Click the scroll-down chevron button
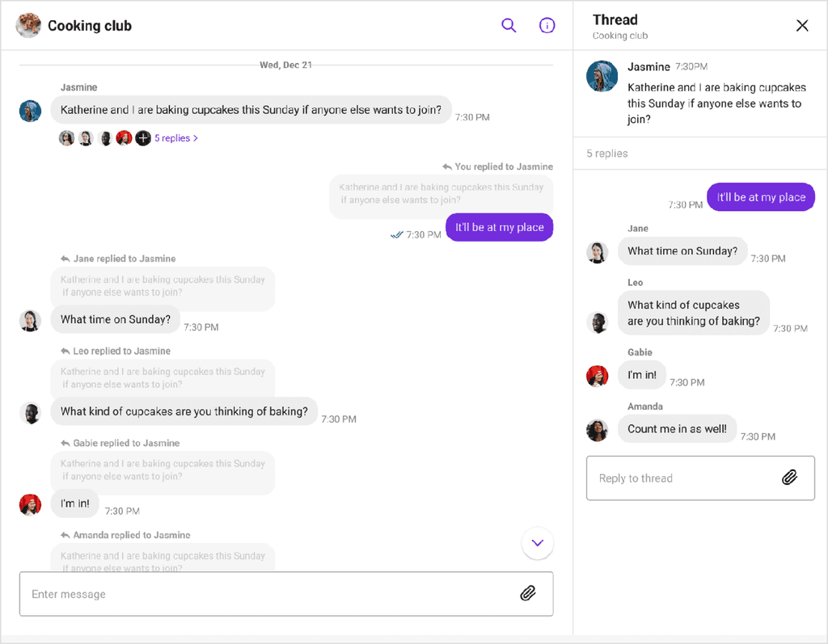 tap(538, 544)
